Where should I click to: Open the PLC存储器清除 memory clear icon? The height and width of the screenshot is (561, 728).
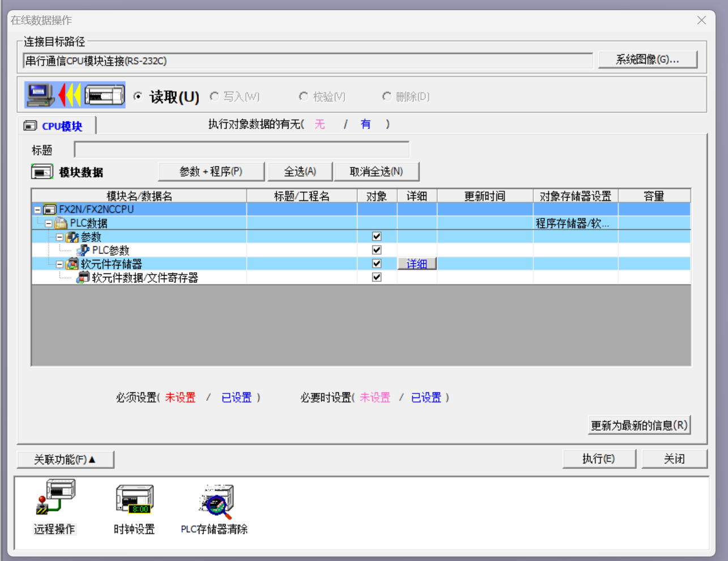coord(215,501)
